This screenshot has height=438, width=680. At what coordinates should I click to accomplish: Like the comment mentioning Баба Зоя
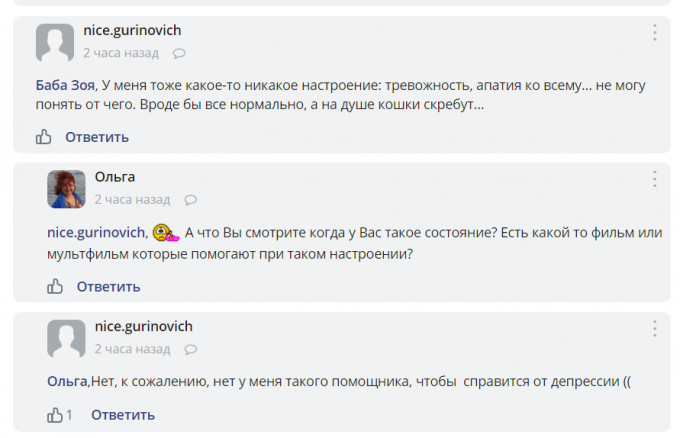pos(43,137)
